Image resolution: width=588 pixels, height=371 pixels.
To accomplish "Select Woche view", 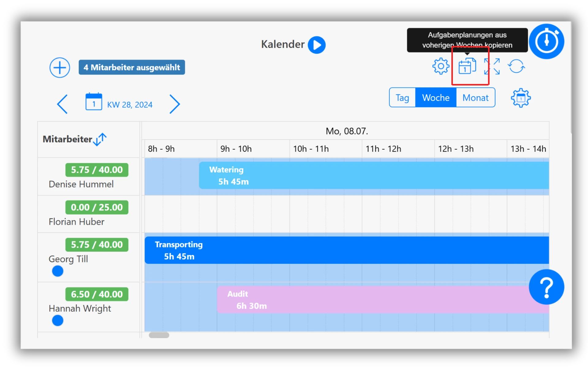I will point(435,98).
